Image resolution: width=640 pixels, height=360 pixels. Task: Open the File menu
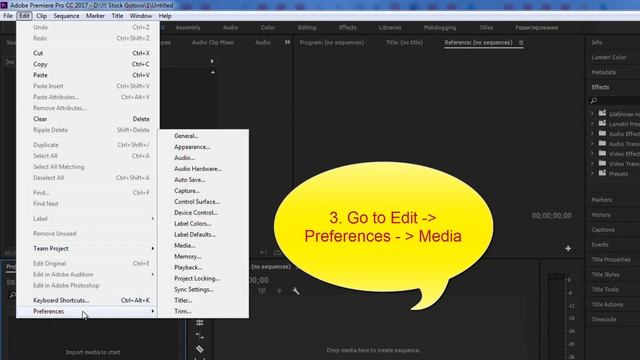point(8,16)
